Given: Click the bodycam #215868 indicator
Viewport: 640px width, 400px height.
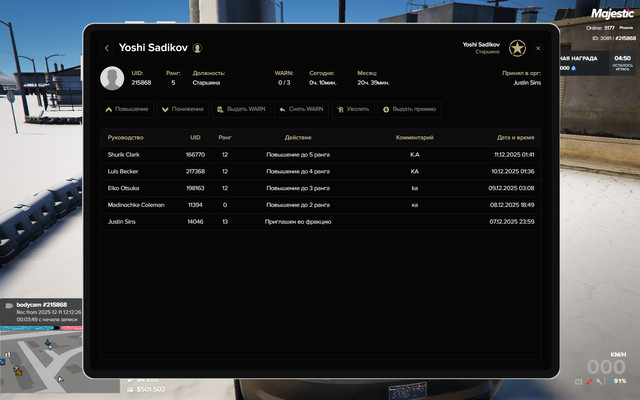Looking at the screenshot, I should [x=41, y=304].
